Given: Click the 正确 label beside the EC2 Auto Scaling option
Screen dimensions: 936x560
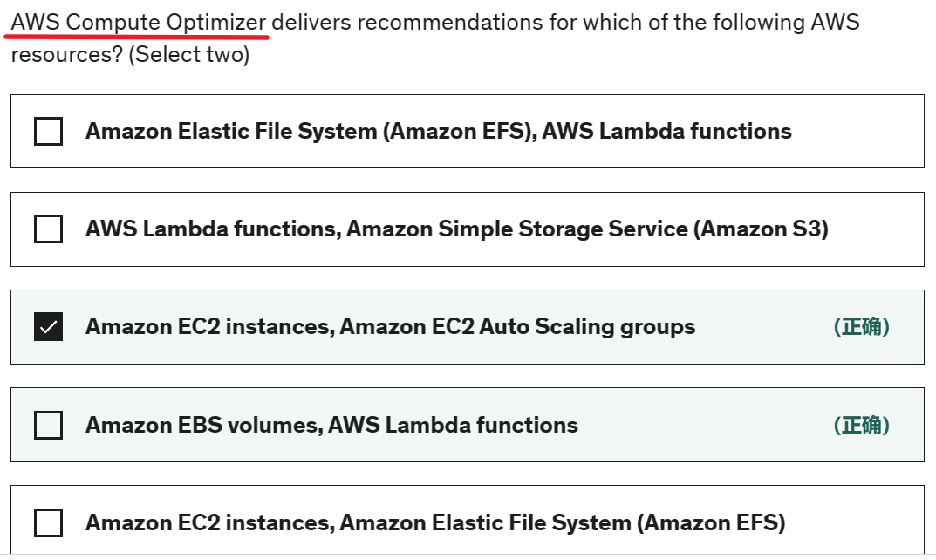Looking at the screenshot, I should (861, 327).
